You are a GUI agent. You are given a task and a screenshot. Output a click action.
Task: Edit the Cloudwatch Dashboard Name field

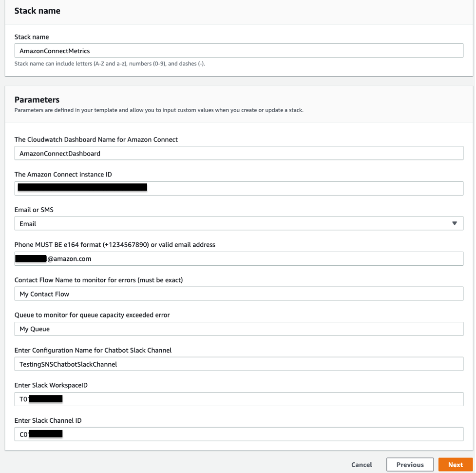click(x=239, y=153)
